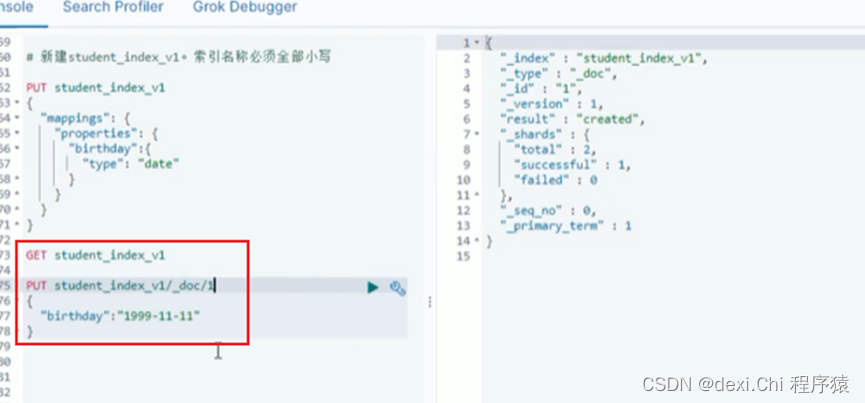Image resolution: width=865 pixels, height=403 pixels.
Task: Click "_version" : 1 in response
Action: [551, 104]
